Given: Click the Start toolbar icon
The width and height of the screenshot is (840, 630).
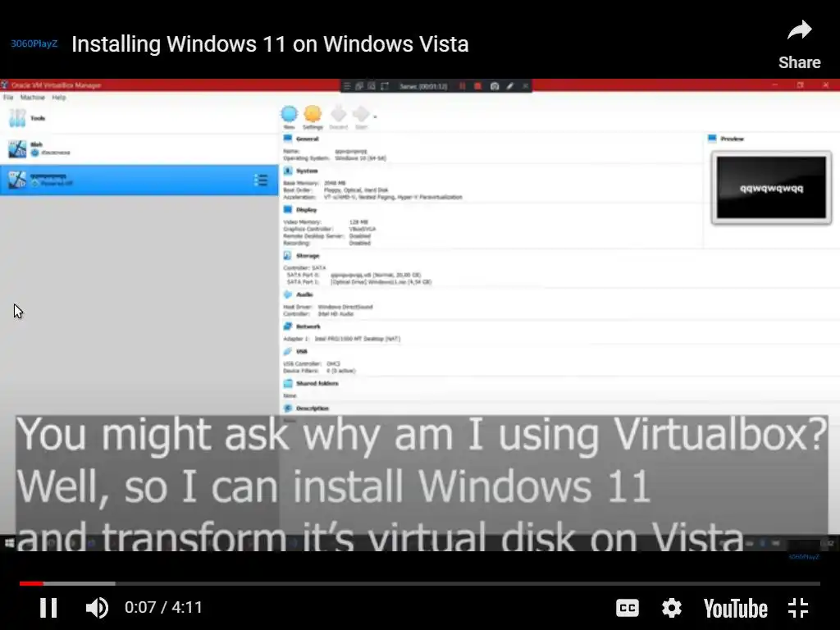Looking at the screenshot, I should (x=362, y=117).
